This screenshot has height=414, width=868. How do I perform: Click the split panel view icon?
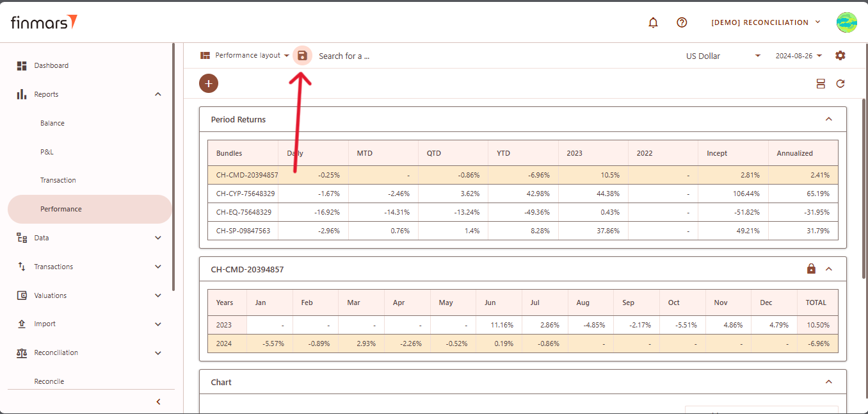pos(821,83)
